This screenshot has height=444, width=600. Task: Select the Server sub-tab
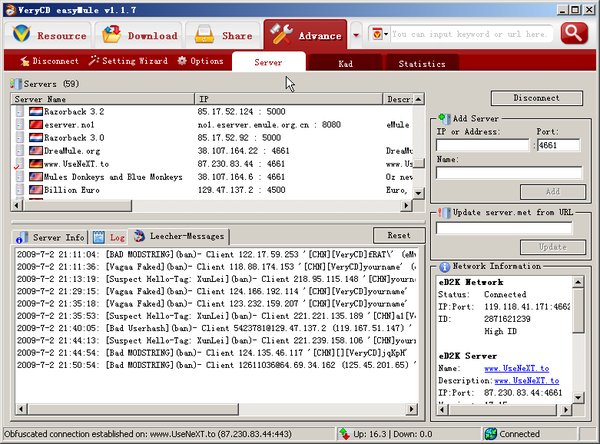[x=268, y=62]
